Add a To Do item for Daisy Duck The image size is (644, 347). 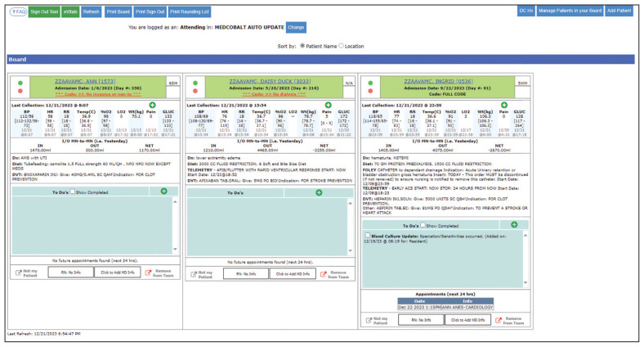pos(319,192)
